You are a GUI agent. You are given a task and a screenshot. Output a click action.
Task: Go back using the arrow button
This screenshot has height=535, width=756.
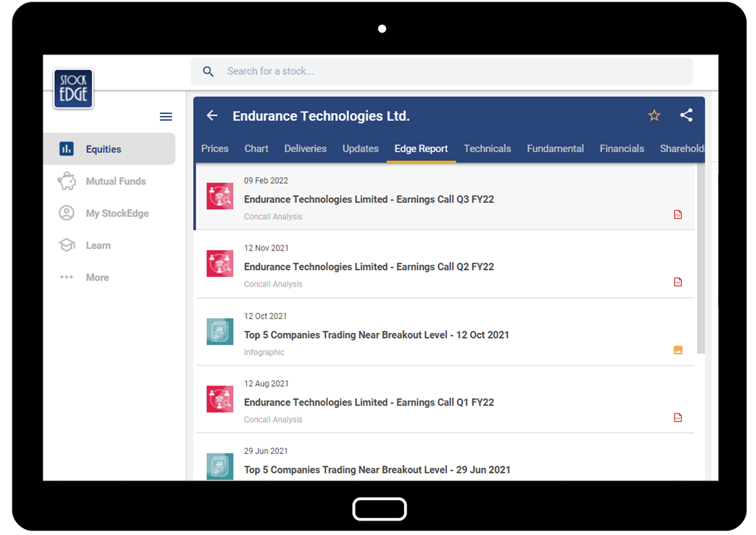tap(211, 115)
